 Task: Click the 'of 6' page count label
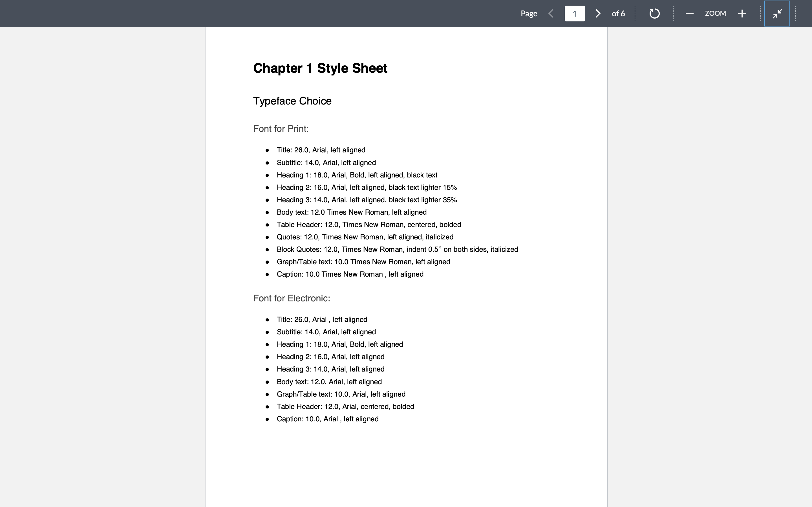click(618, 14)
